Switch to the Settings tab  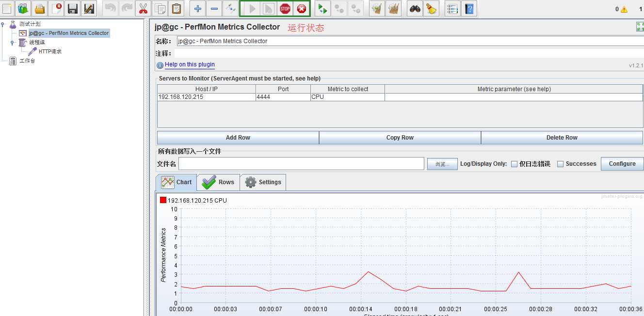(263, 182)
